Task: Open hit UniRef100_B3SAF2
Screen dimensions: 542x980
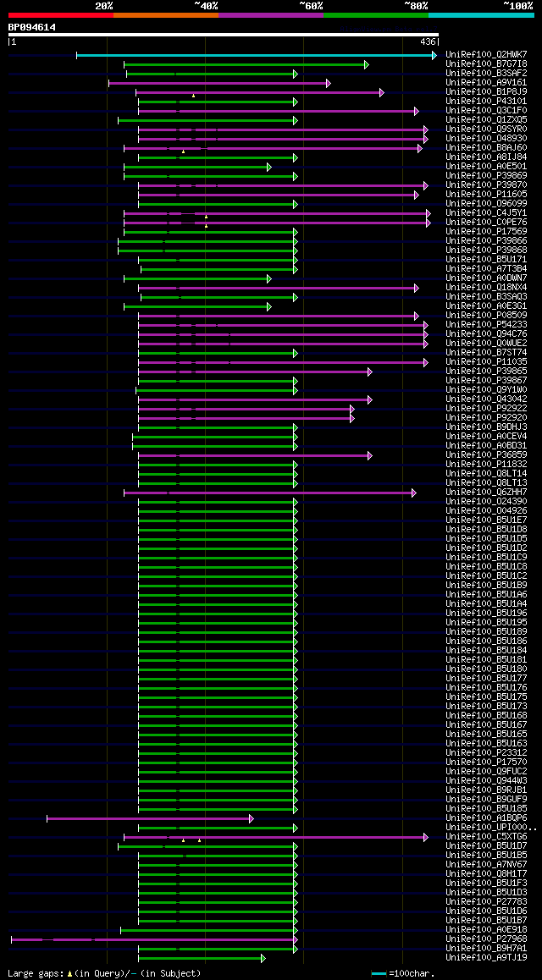Action: click(x=486, y=74)
